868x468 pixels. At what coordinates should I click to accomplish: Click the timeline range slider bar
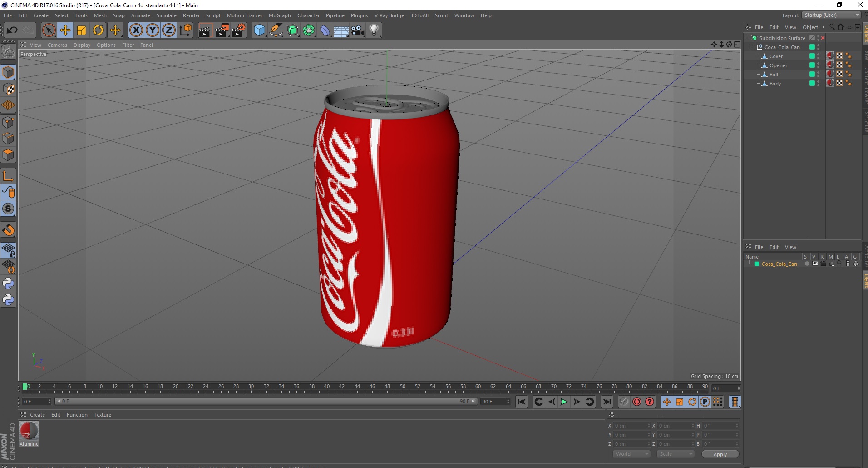coord(266,401)
